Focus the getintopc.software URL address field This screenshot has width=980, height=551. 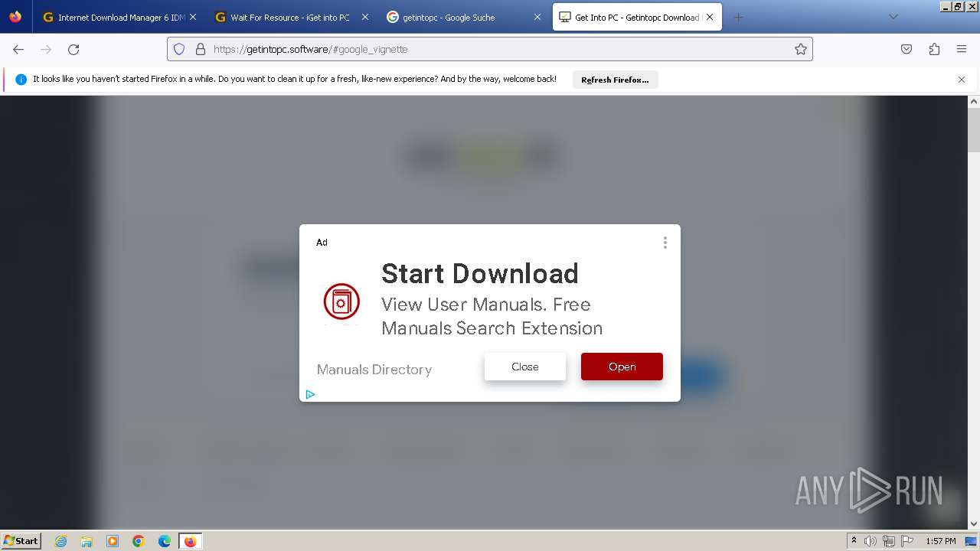[490, 49]
